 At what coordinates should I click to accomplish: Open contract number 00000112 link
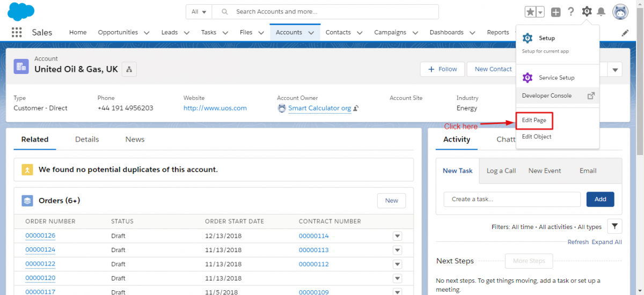click(314, 264)
